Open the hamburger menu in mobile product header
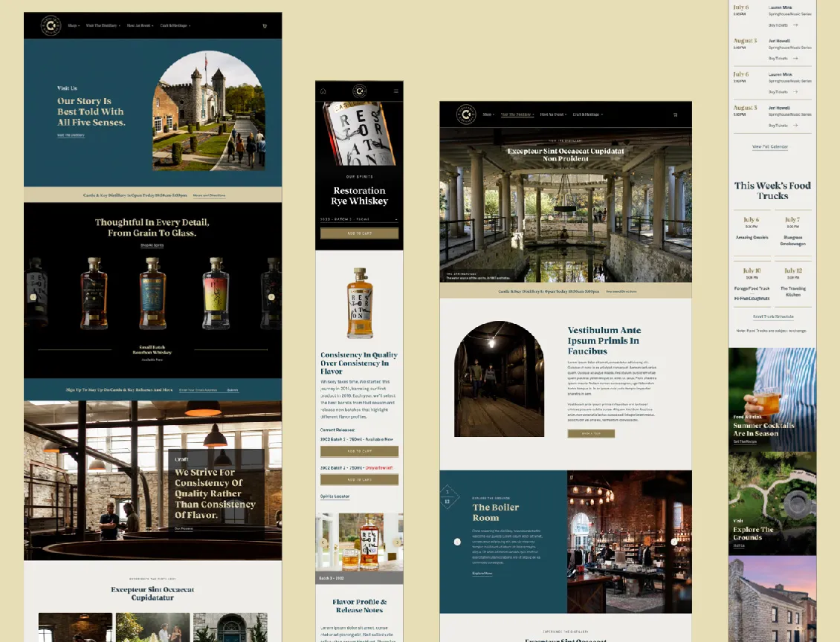 tap(396, 91)
